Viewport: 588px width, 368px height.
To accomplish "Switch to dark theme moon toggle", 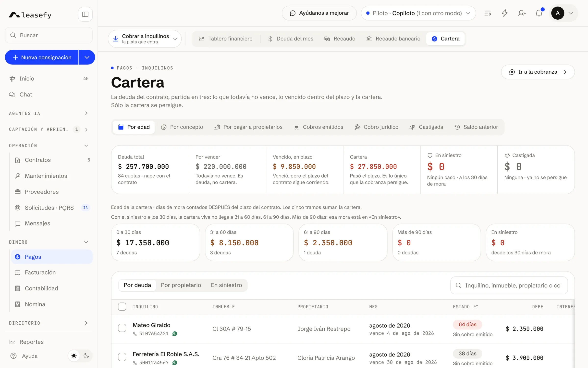I will [x=86, y=356].
